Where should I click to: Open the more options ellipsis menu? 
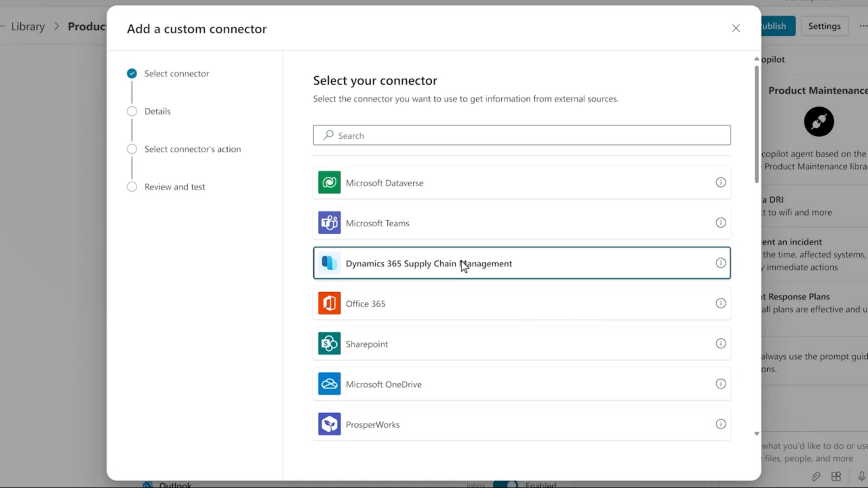pyautogui.click(x=863, y=26)
